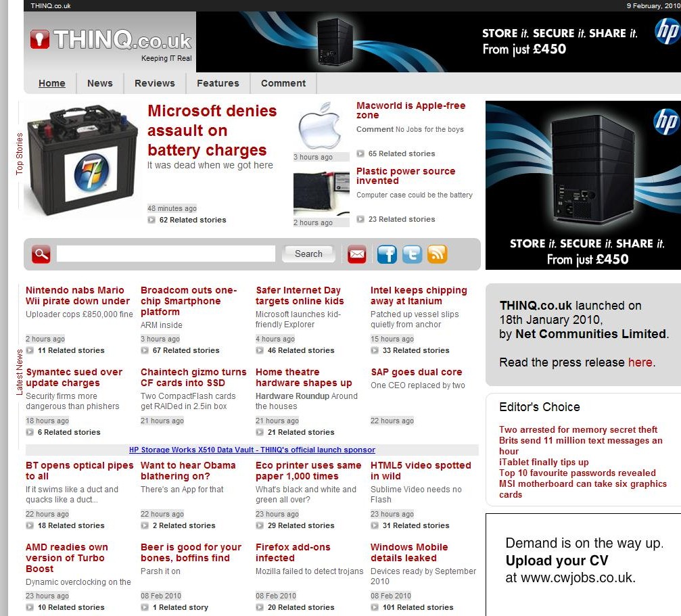Image resolution: width=681 pixels, height=616 pixels.
Task: Switch to the Reviews tab
Action: tap(155, 83)
